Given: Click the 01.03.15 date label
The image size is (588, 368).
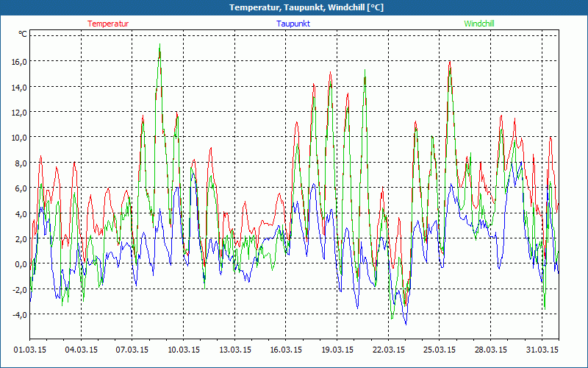Looking at the screenshot, I should point(30,350).
